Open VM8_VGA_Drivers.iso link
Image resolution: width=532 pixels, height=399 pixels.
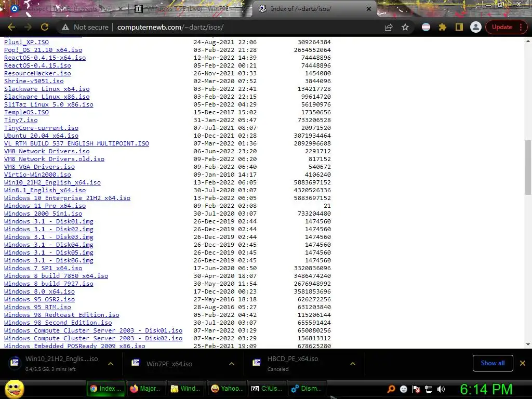pyautogui.click(x=39, y=167)
